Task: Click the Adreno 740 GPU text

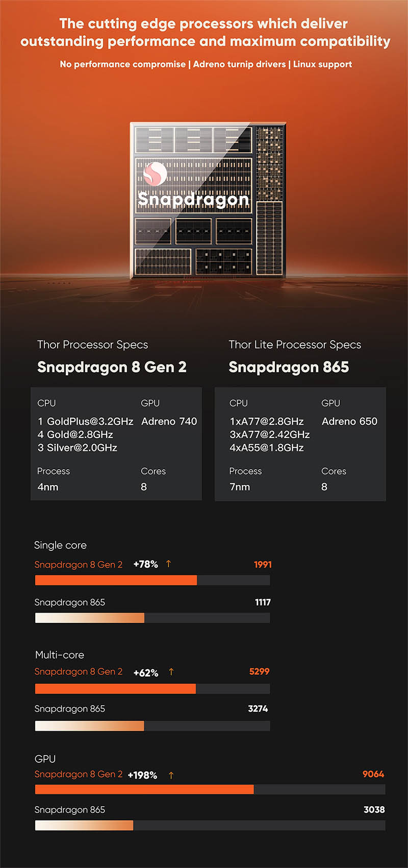Action: pyautogui.click(x=169, y=421)
